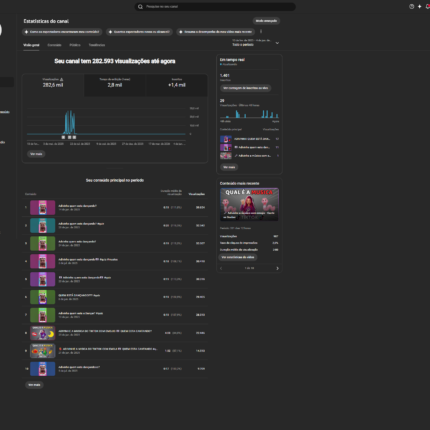
Task: Click Ver contagem de inscritos ao vivo
Action: [245, 88]
